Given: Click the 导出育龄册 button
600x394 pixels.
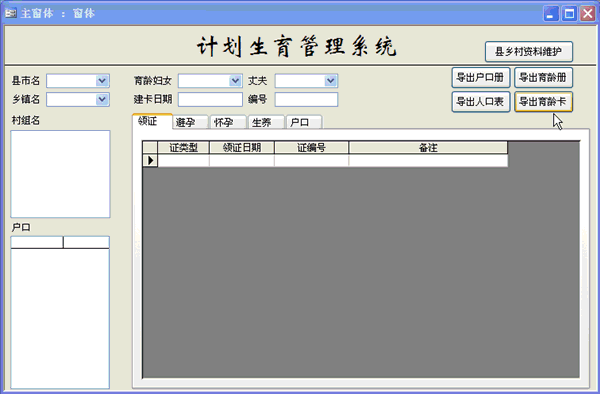Looking at the screenshot, I should click(543, 78).
